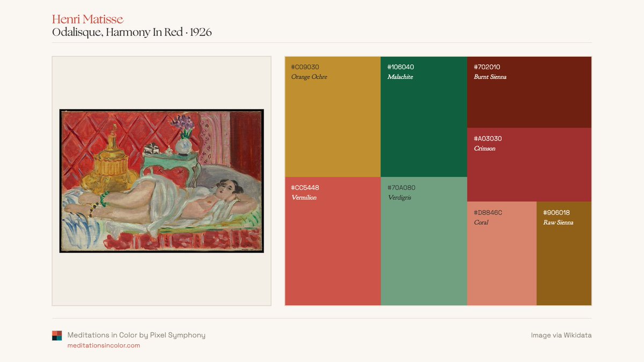The height and width of the screenshot is (362, 644).
Task: Open the meditationsincolor.com link
Action: tap(104, 345)
